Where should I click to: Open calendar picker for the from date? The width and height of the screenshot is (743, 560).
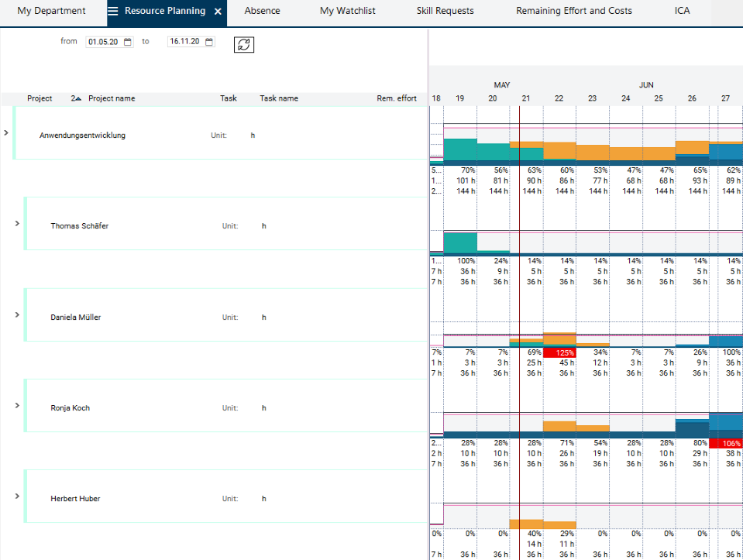[128, 42]
